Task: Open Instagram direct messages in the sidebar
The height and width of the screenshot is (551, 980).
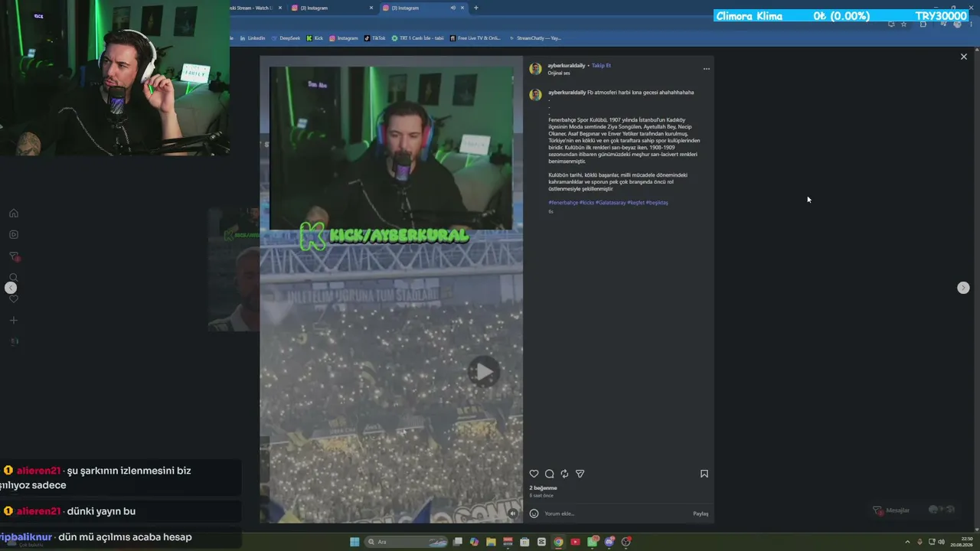Action: pos(13,256)
